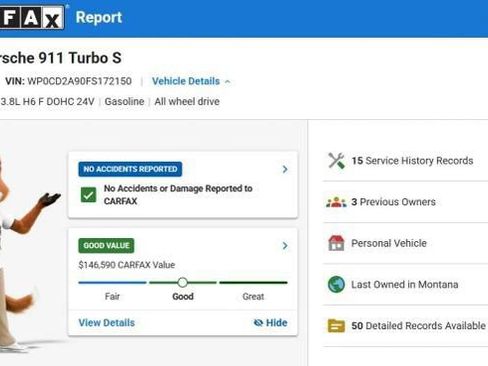Click the $146,590 CARFAX Value text
This screenshot has height=366, width=488.
(x=127, y=265)
